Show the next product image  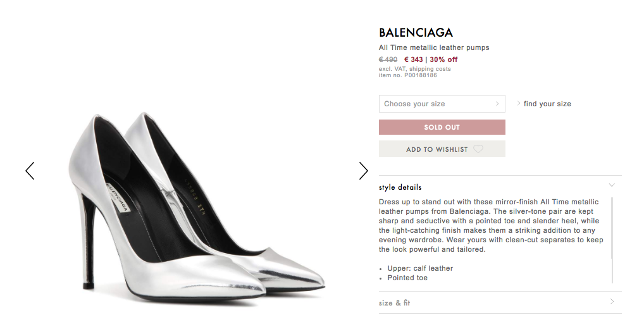click(x=364, y=171)
